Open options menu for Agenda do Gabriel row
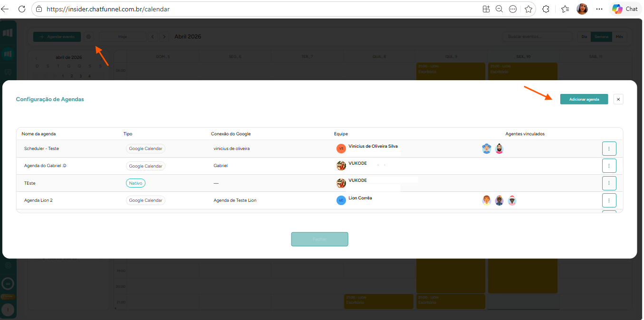Screen dimensions: 644x320 pyautogui.click(x=609, y=166)
